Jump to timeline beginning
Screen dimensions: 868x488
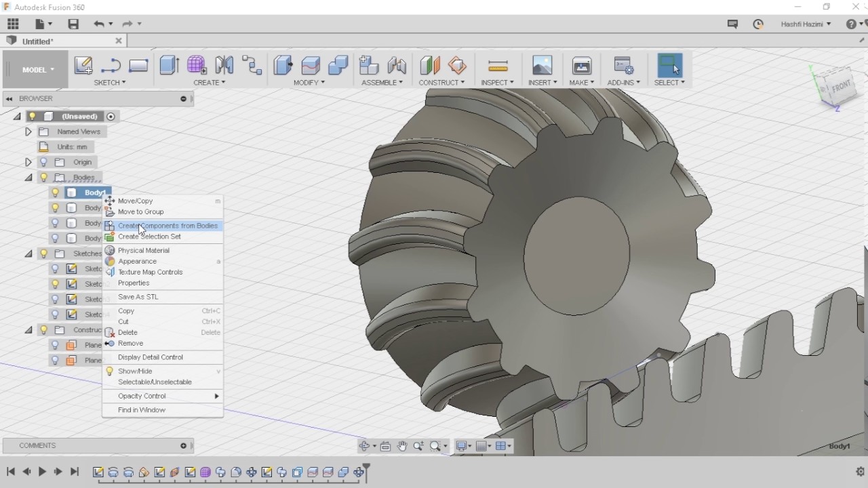(10, 472)
